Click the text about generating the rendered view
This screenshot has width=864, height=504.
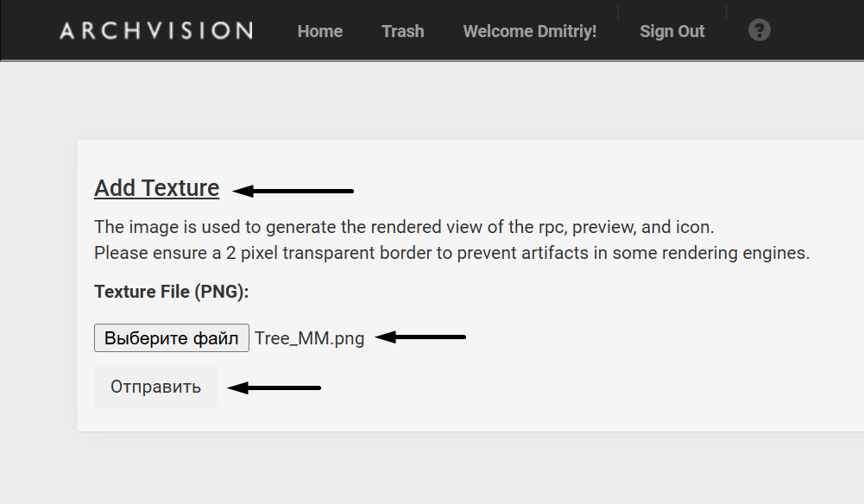[x=404, y=228]
